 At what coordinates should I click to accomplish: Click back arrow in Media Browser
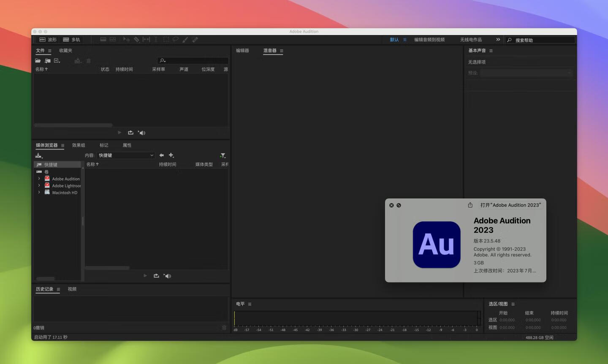pos(161,155)
